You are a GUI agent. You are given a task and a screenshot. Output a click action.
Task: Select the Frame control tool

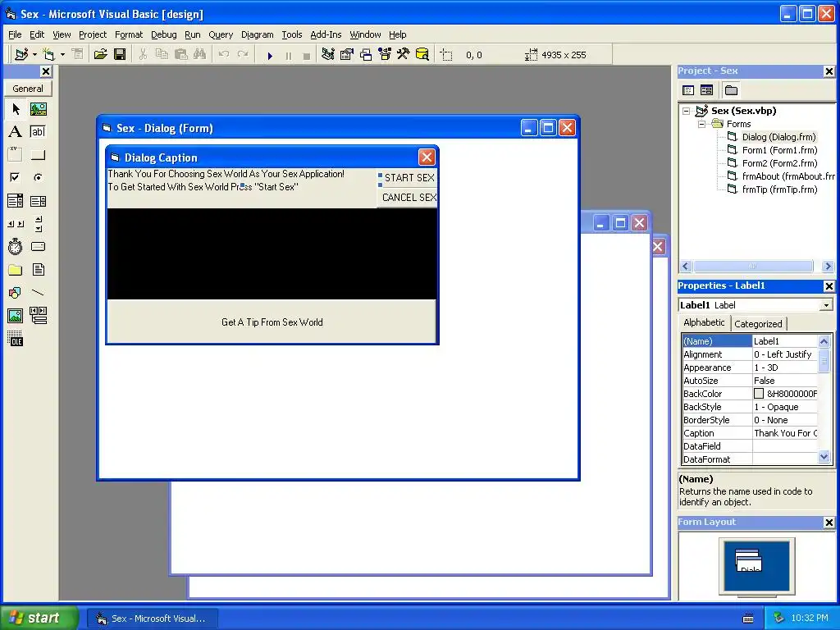coord(16,155)
